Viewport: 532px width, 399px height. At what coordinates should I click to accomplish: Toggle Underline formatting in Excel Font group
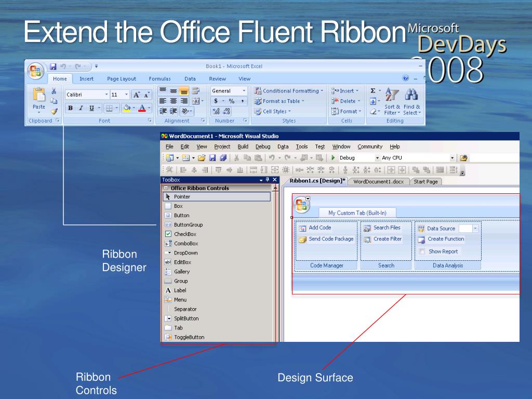point(91,108)
